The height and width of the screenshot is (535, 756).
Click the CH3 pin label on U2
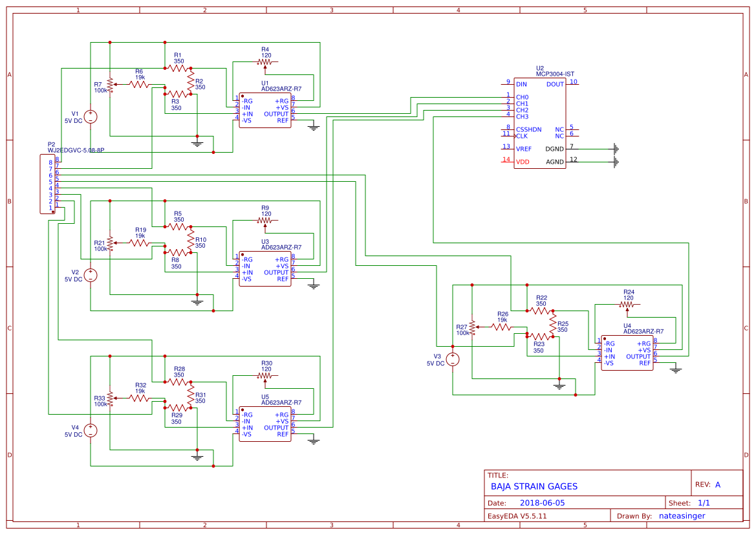tap(522, 116)
